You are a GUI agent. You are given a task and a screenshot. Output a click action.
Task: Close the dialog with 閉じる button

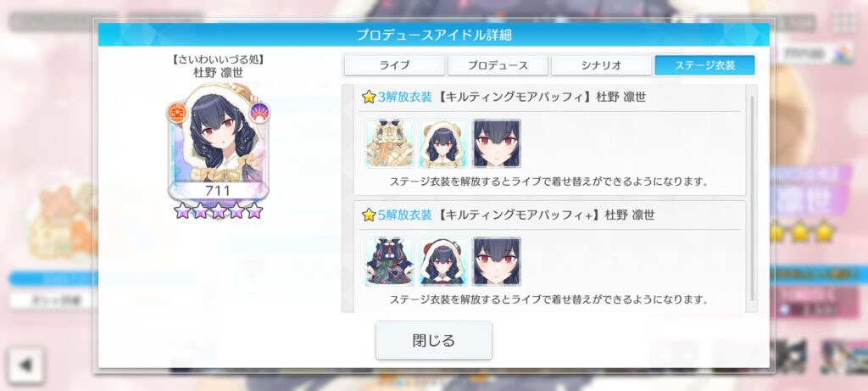(434, 340)
